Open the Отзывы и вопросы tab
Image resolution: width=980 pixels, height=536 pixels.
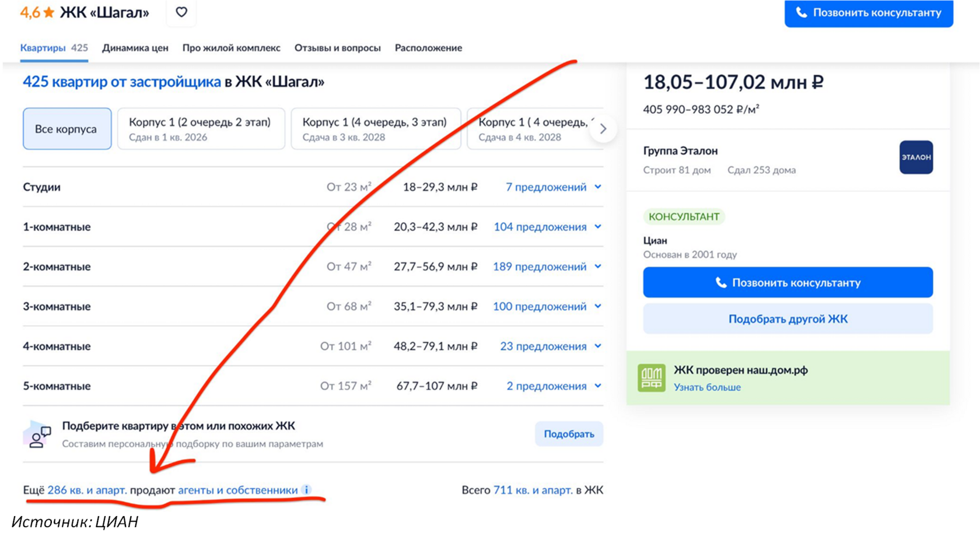pos(337,48)
